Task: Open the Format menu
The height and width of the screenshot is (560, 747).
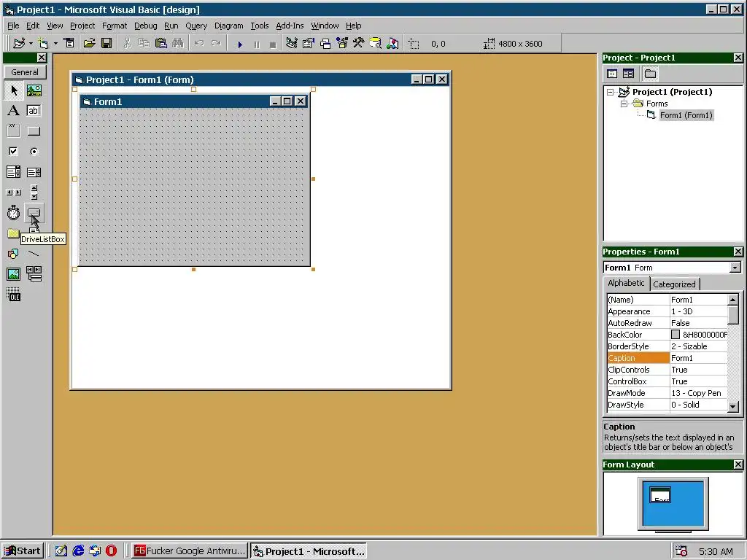Action: point(115,26)
